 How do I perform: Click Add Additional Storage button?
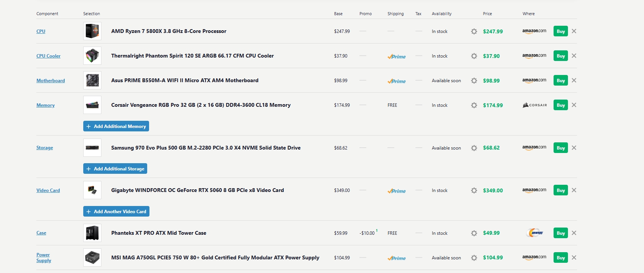[115, 168]
